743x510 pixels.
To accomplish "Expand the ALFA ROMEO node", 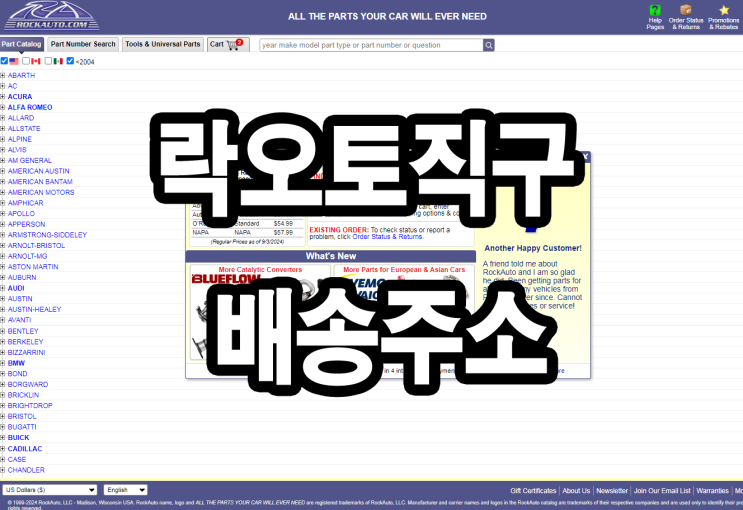I will pos(3,107).
